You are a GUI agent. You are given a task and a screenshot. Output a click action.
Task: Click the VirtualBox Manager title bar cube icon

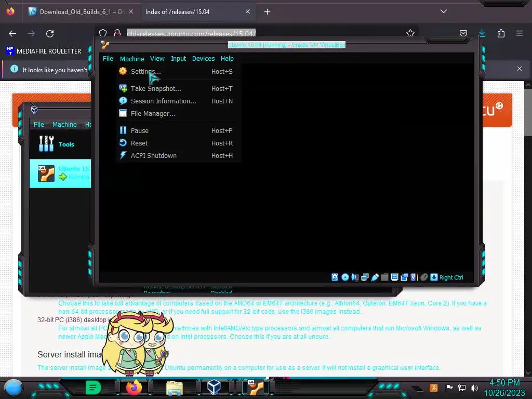click(34, 110)
